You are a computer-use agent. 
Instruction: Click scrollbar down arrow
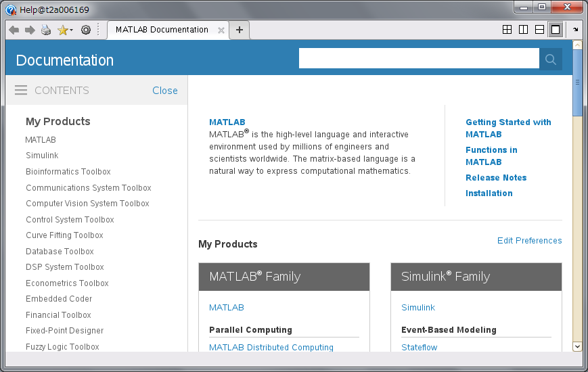click(577, 346)
